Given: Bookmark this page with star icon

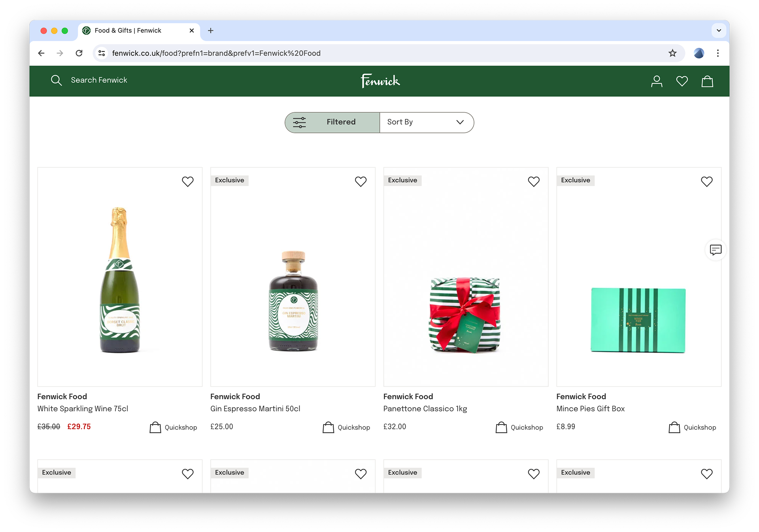Looking at the screenshot, I should 672,53.
